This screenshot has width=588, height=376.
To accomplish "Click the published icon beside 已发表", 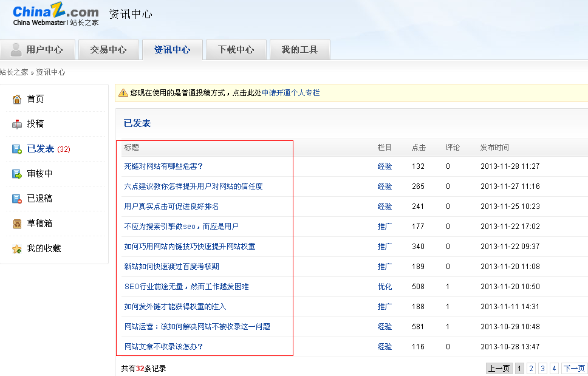I will (17, 149).
